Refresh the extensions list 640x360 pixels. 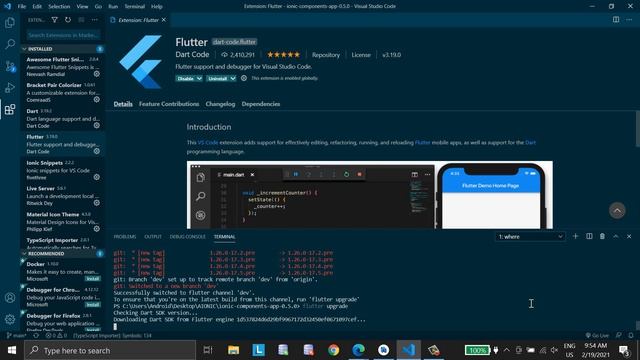[x=68, y=20]
